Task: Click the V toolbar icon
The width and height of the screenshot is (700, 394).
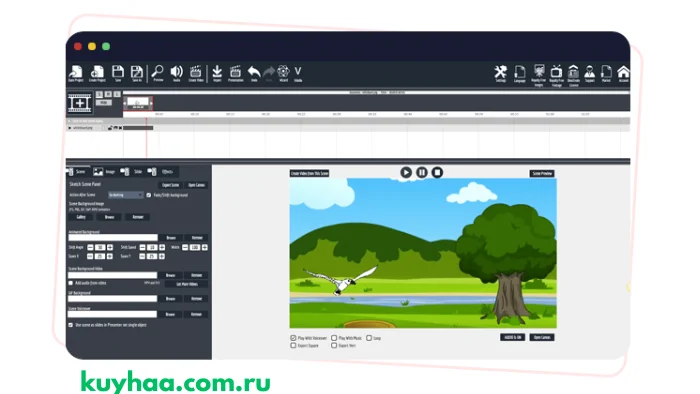Action: (298, 74)
